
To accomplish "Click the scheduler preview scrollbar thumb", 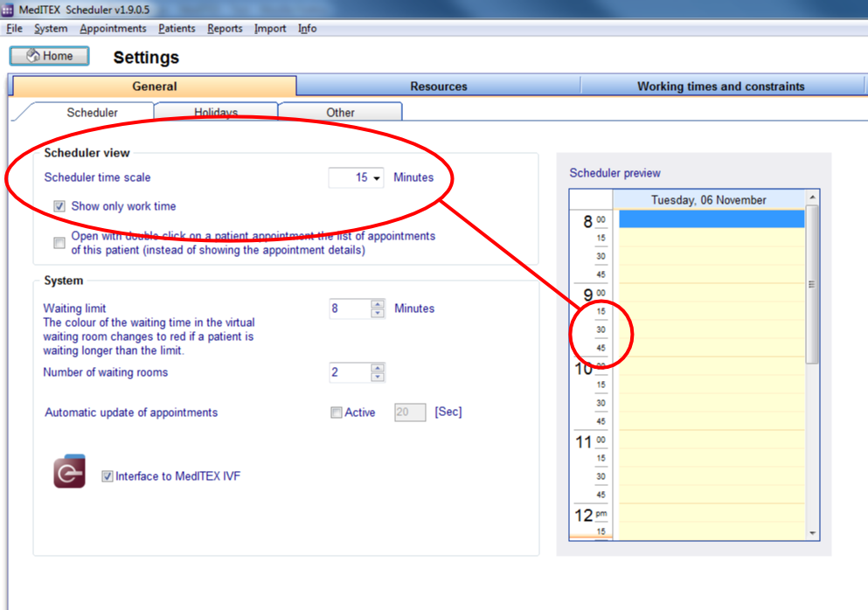I will click(812, 285).
